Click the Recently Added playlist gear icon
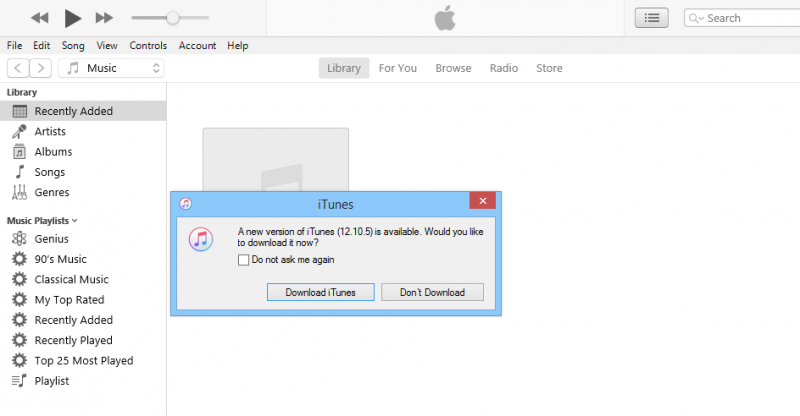 click(19, 320)
